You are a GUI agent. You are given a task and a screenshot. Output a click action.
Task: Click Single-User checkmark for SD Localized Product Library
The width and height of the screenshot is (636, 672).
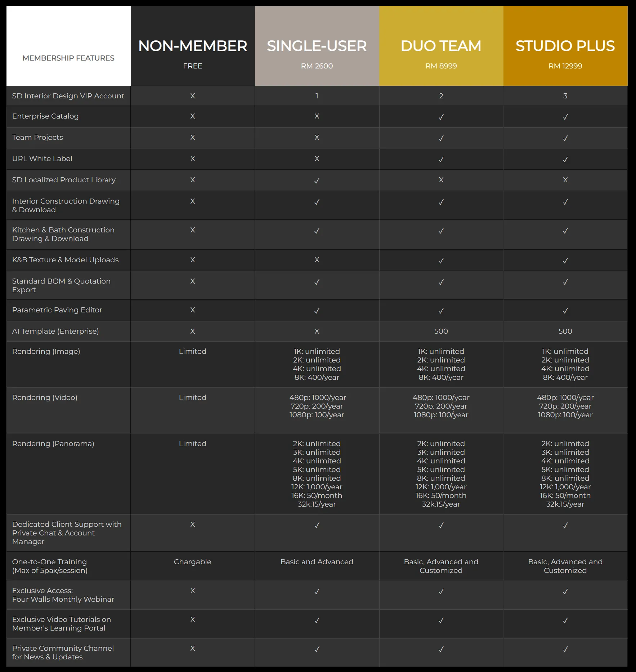point(317,181)
